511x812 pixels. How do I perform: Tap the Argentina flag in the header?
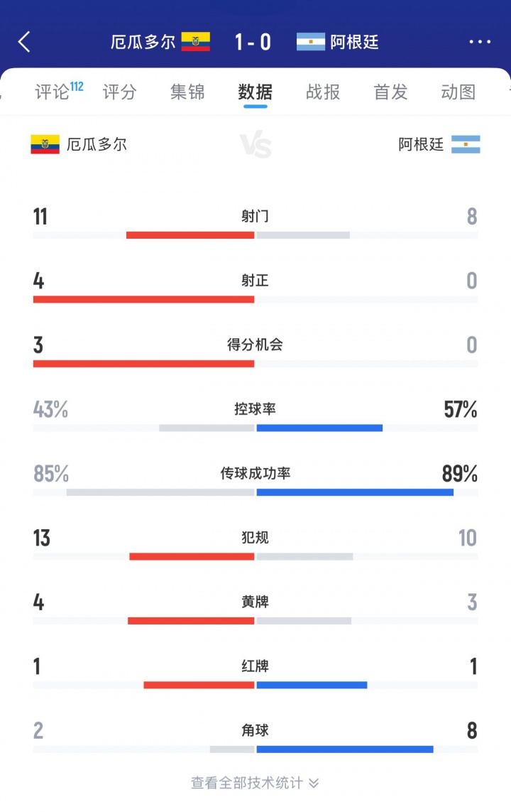click(310, 41)
